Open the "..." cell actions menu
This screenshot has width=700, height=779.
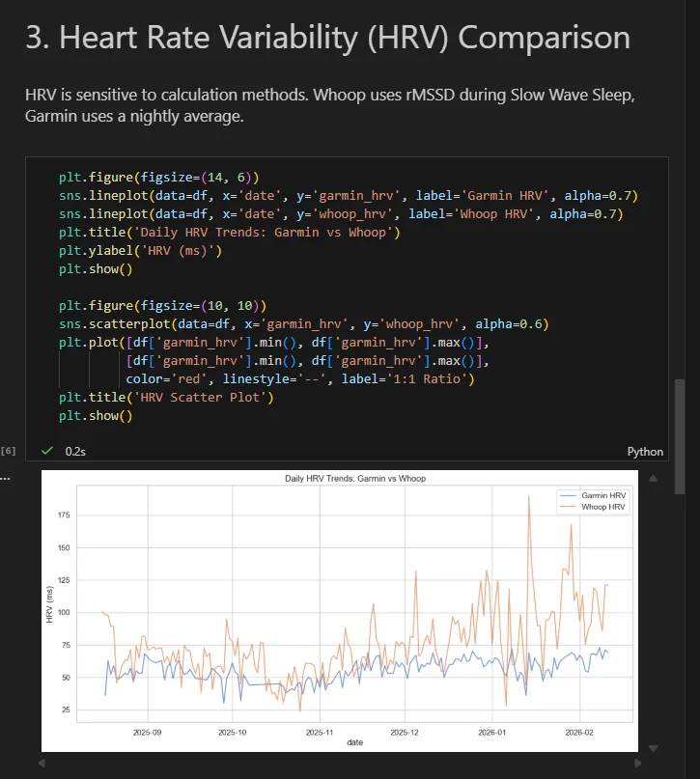click(x=8, y=476)
